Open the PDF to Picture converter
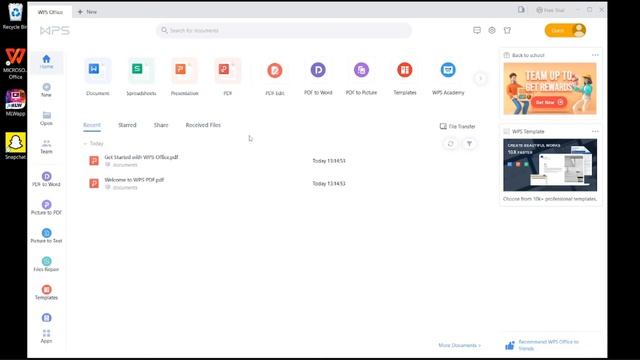Viewport: 640px width, 360px height. click(361, 78)
